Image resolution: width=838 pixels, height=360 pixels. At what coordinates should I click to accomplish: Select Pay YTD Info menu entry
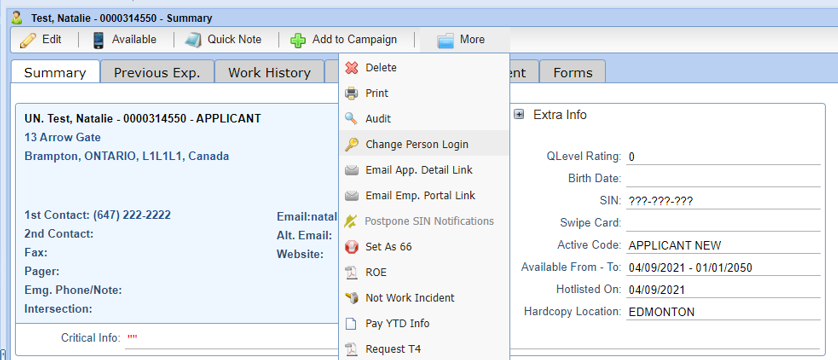(424, 324)
